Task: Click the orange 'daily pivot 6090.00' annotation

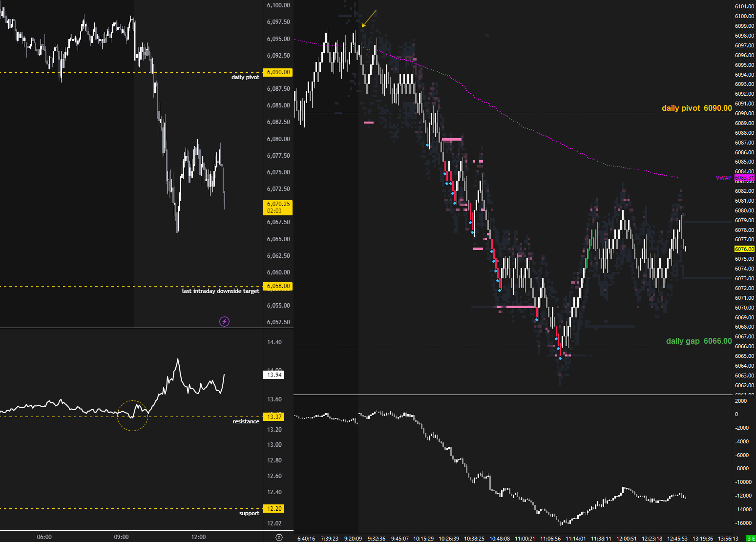Action: (x=697, y=108)
